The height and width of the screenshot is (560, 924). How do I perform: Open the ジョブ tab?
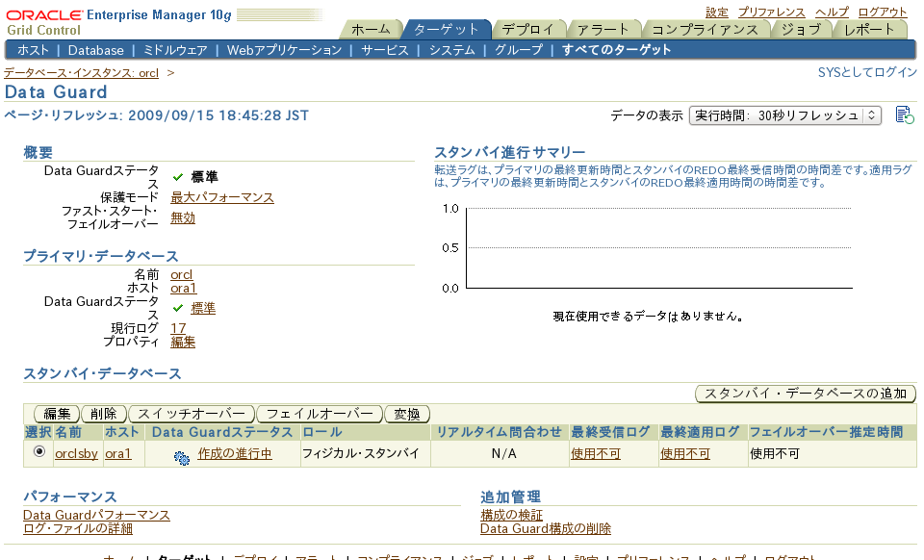pyautogui.click(x=801, y=29)
